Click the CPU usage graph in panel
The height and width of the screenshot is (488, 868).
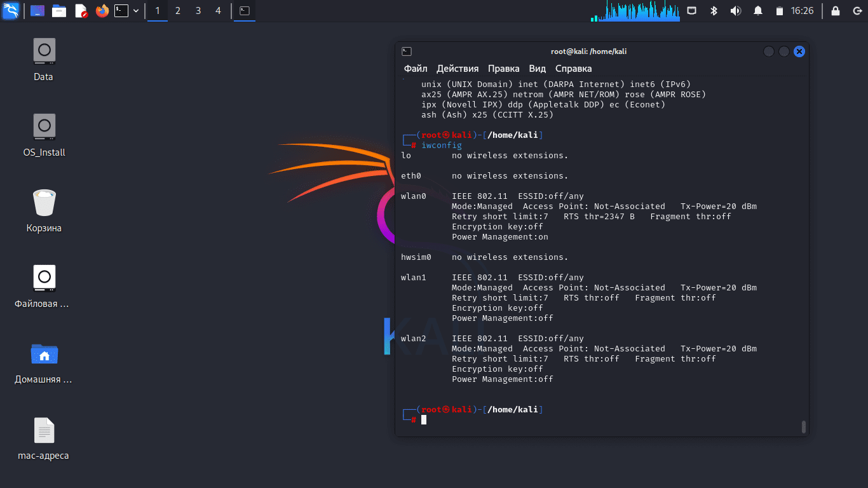pyautogui.click(x=635, y=11)
